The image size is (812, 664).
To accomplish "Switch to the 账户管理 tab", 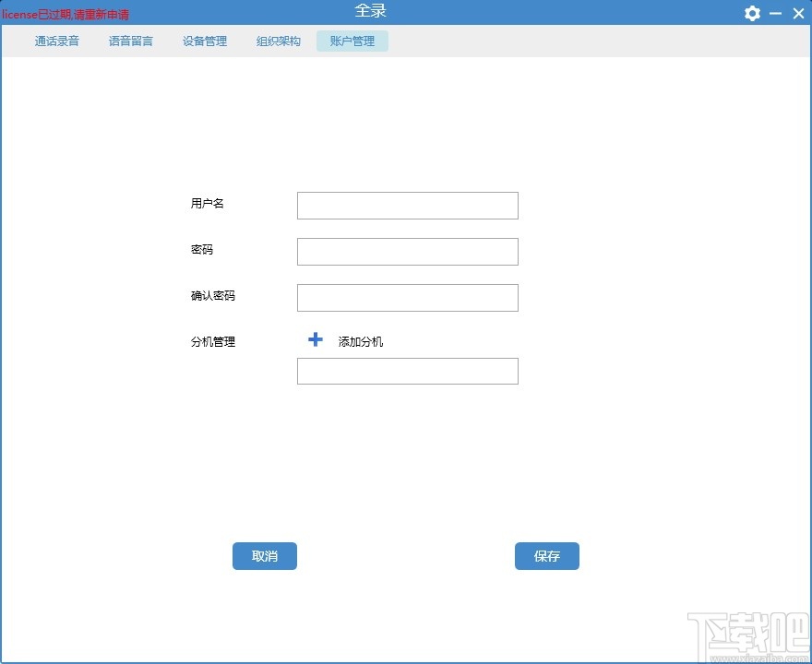I will click(352, 41).
